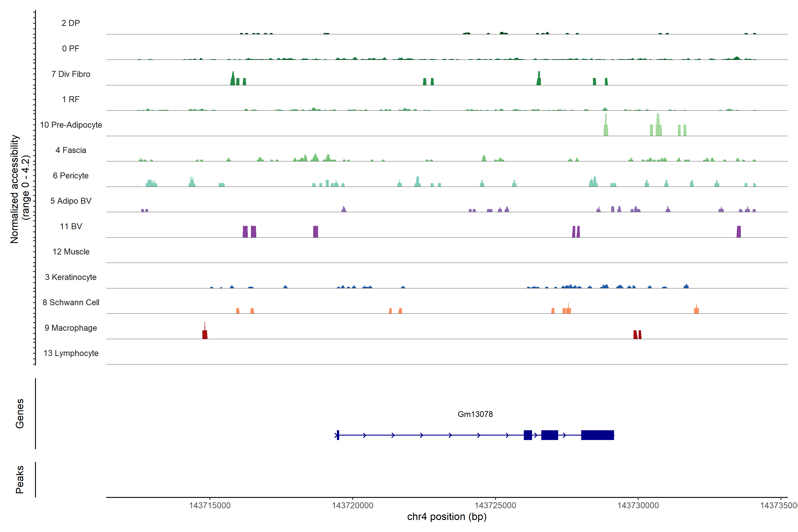Select the 7 Div Fibro track label

tap(70, 74)
